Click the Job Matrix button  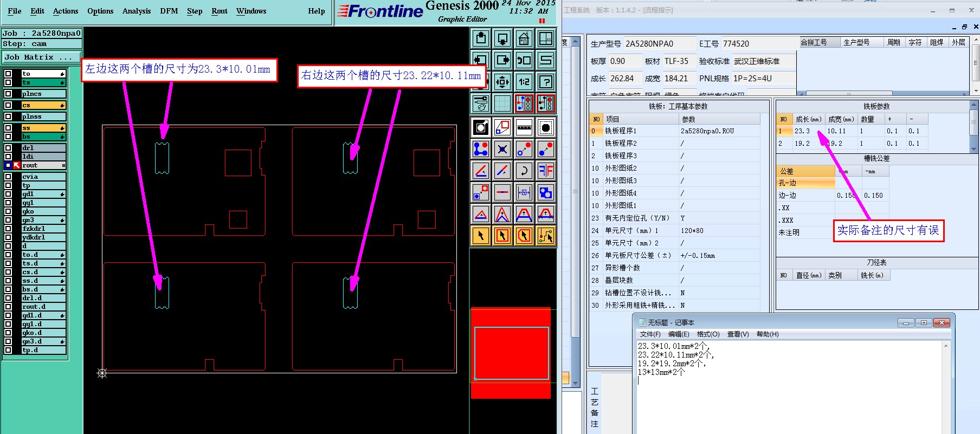coord(42,57)
